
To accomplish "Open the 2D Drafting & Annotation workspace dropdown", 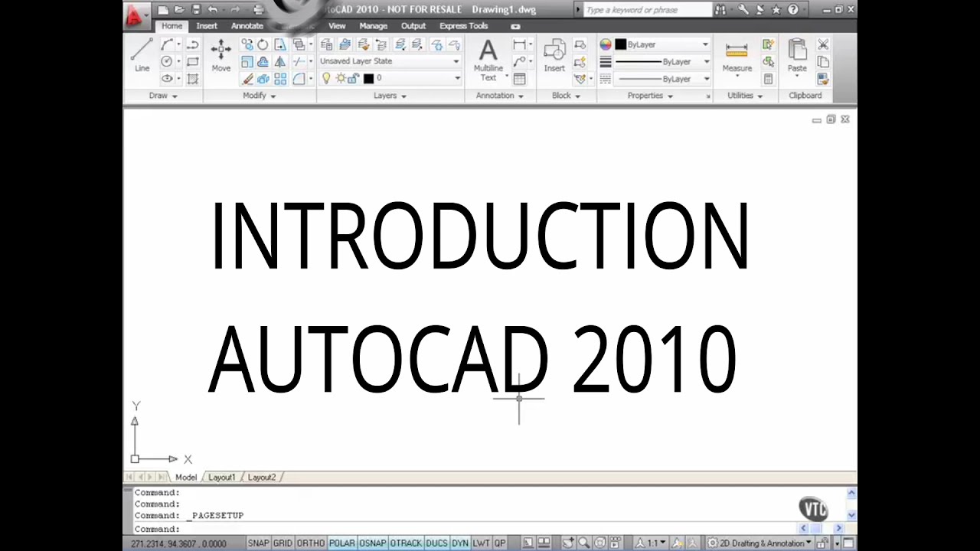I will pos(759,543).
